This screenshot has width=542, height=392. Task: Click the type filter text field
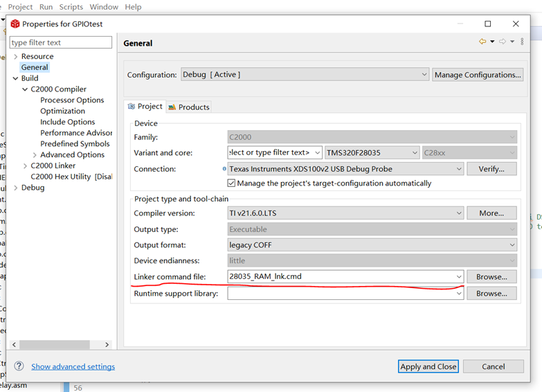pos(61,43)
